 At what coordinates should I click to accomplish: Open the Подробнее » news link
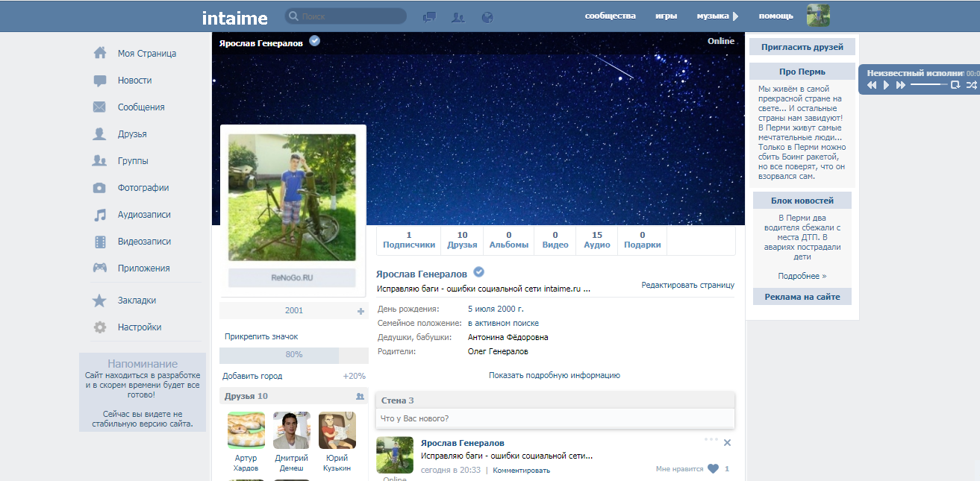(802, 276)
